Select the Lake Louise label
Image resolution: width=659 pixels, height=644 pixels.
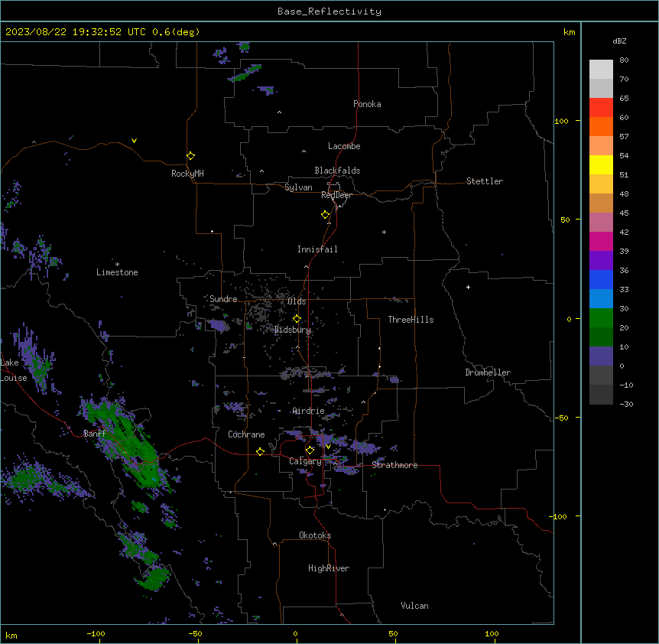[x=12, y=370]
